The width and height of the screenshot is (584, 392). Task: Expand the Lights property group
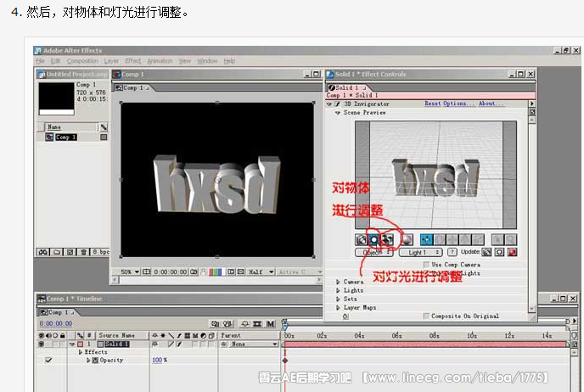click(338, 290)
